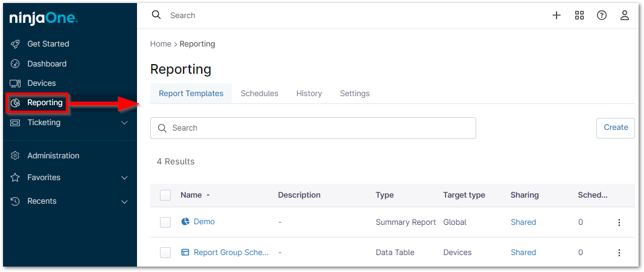Switch to the Report Templates tab

(x=191, y=94)
